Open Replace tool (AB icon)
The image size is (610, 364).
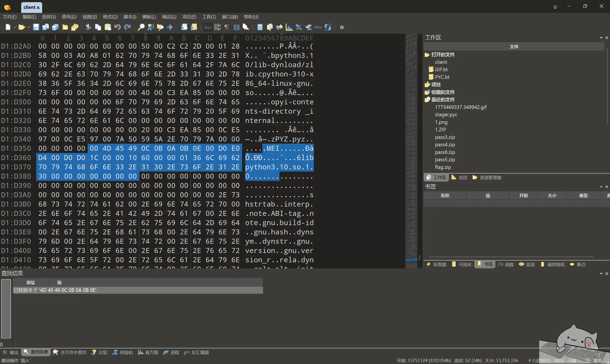[x=151, y=27]
